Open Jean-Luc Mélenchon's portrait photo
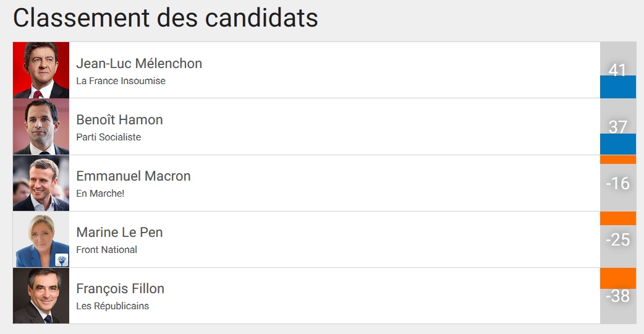Screen dimensions: 644x334 pyautogui.click(x=41, y=70)
